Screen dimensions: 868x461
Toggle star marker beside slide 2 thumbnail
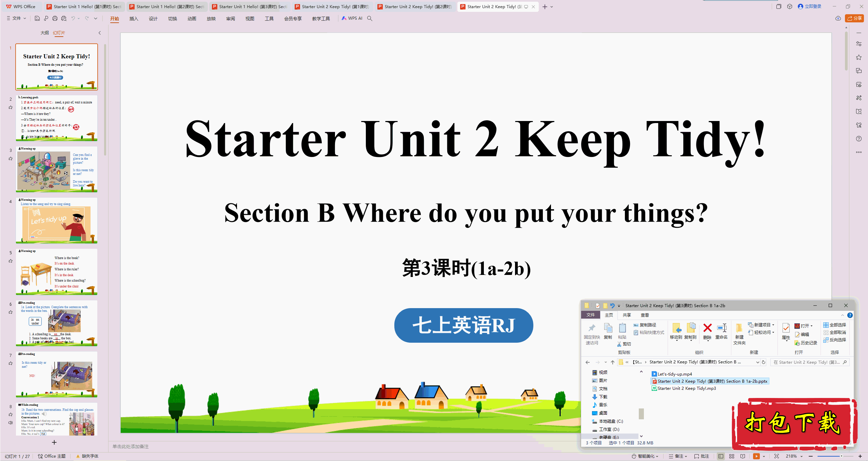tap(11, 107)
